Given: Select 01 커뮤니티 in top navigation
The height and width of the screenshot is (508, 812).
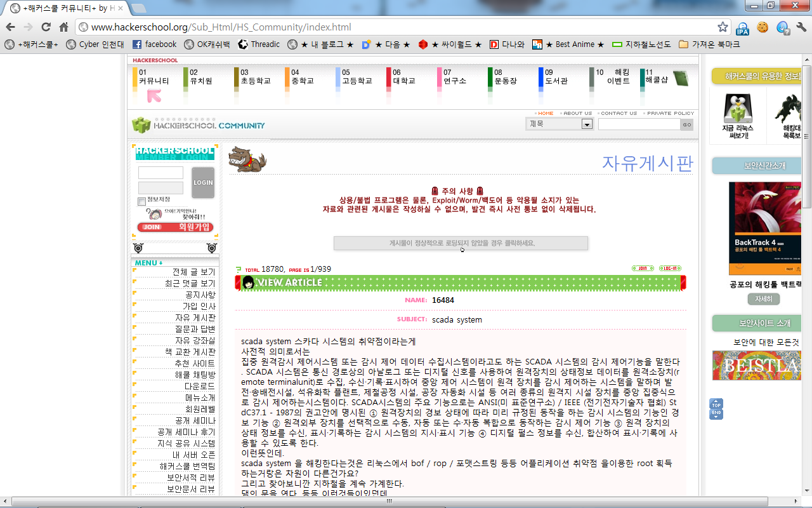Looking at the screenshot, I should coord(154,78).
